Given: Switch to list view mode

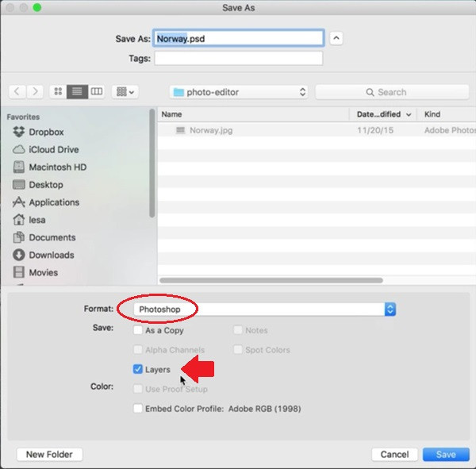Looking at the screenshot, I should (x=77, y=92).
